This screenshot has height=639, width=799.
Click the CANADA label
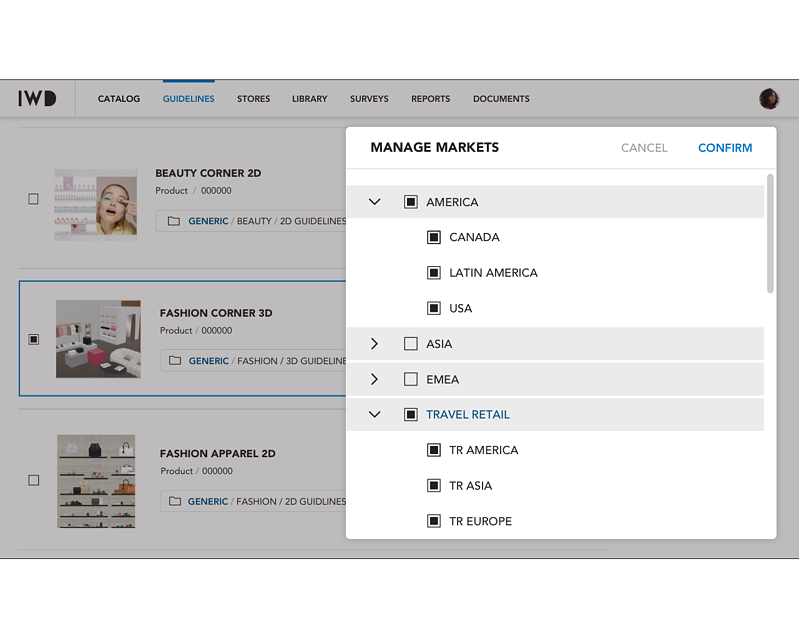click(x=474, y=237)
